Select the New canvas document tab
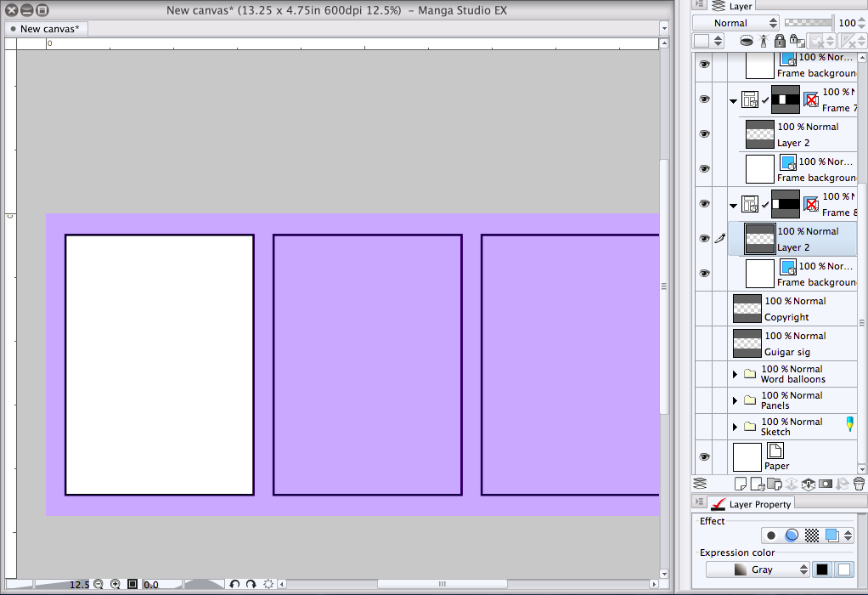 point(47,29)
